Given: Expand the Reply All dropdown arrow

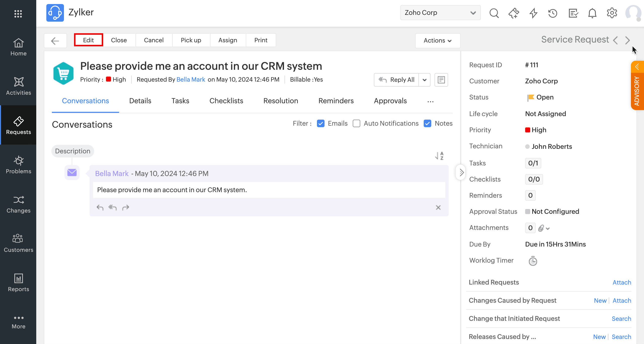Looking at the screenshot, I should coord(424,80).
